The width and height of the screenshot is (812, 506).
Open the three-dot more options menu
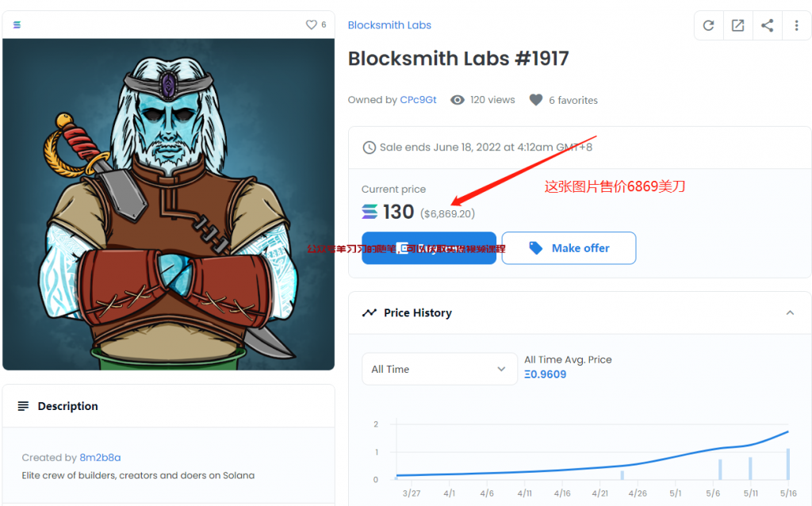pyautogui.click(x=796, y=25)
